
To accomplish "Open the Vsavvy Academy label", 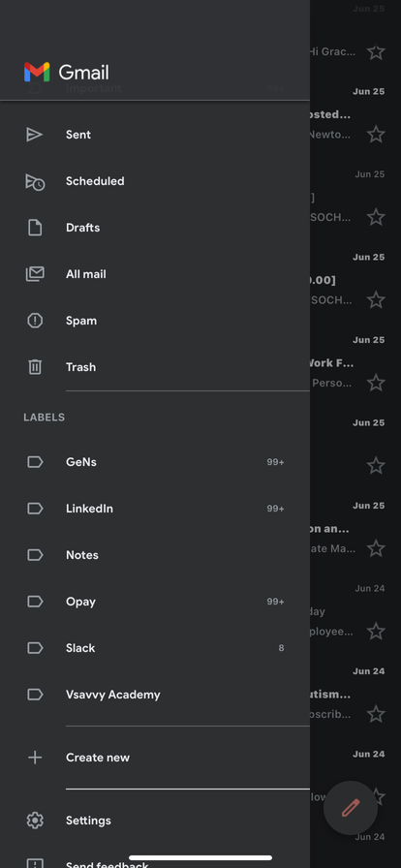I will (155, 695).
